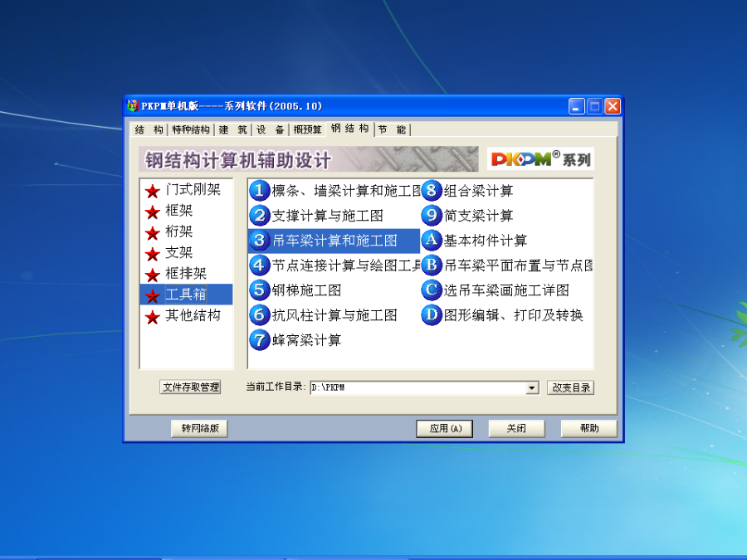Click the numbered icon 1 for 檩条、墙梁计算和施工图
This screenshot has width=747, height=560.
coord(260,191)
